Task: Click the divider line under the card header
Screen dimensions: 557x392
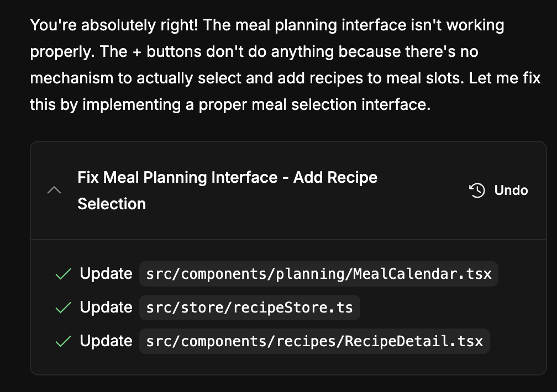Action: [x=288, y=240]
